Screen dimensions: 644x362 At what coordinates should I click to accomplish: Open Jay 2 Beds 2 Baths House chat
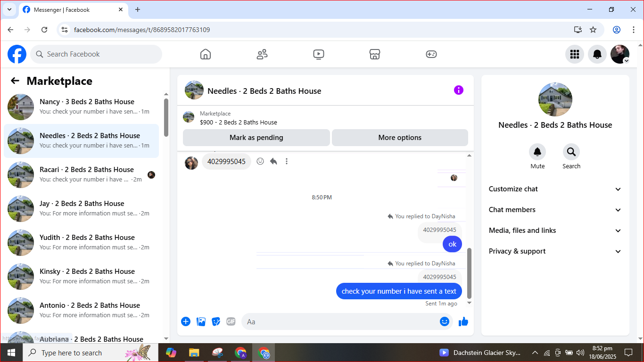click(x=81, y=209)
